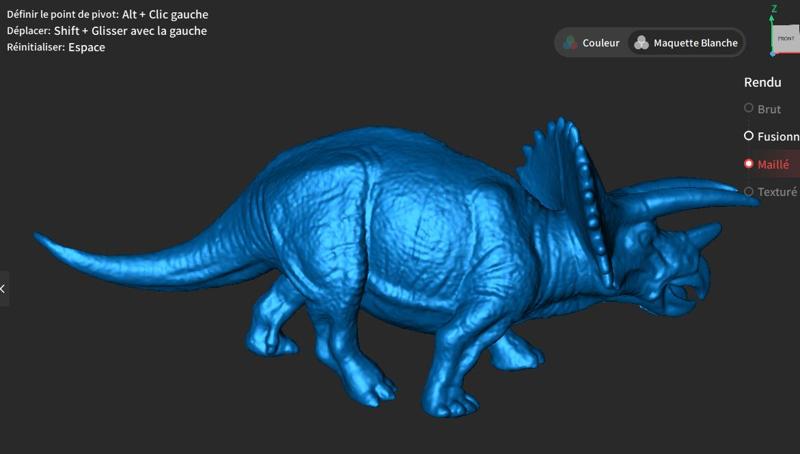Click the 'Définir le point de pivot' hint
This screenshot has width=800, height=454.
click(108, 14)
